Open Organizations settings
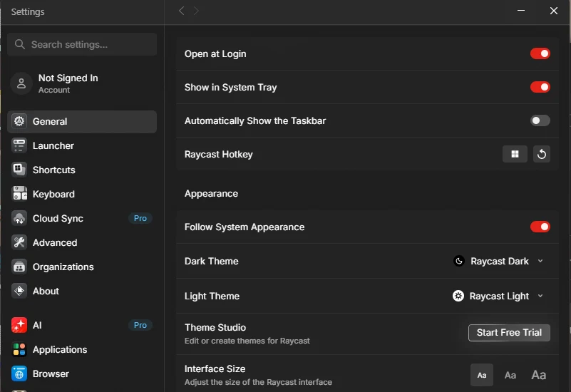The image size is (571, 392). (x=82, y=267)
